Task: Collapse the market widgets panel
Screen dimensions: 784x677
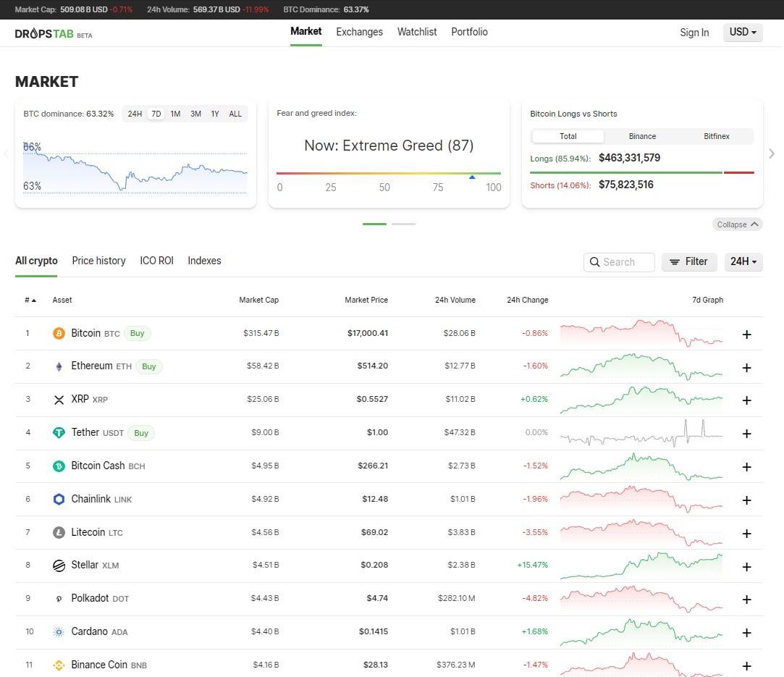Action: point(737,224)
